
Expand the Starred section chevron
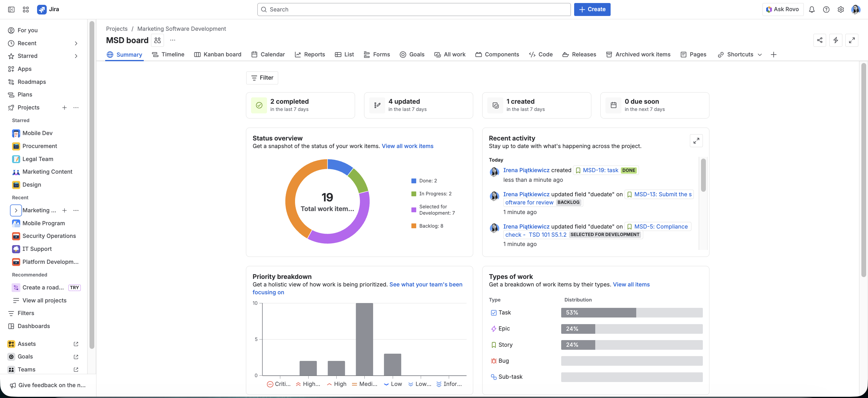pyautogui.click(x=76, y=56)
